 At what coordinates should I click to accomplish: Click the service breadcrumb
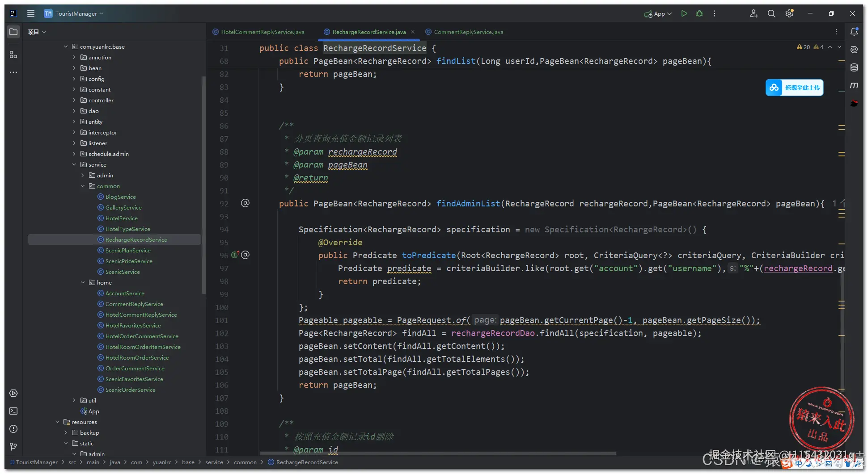point(214,462)
